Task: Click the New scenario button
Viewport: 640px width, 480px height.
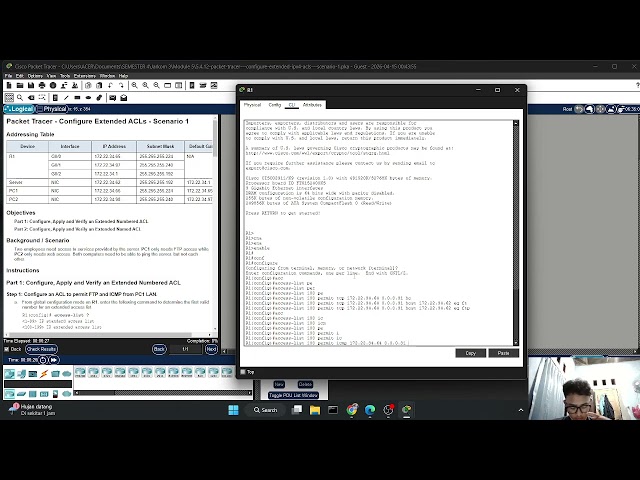Action: pyautogui.click(x=279, y=384)
